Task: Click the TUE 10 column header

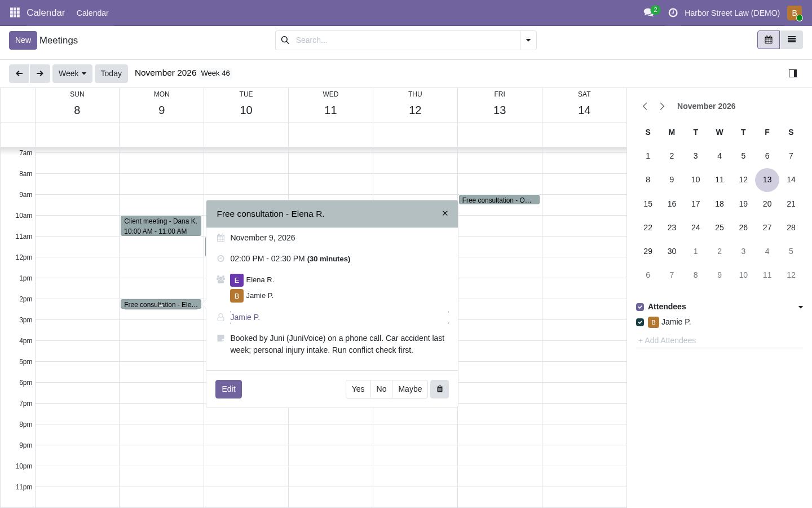Action: pyautogui.click(x=246, y=104)
